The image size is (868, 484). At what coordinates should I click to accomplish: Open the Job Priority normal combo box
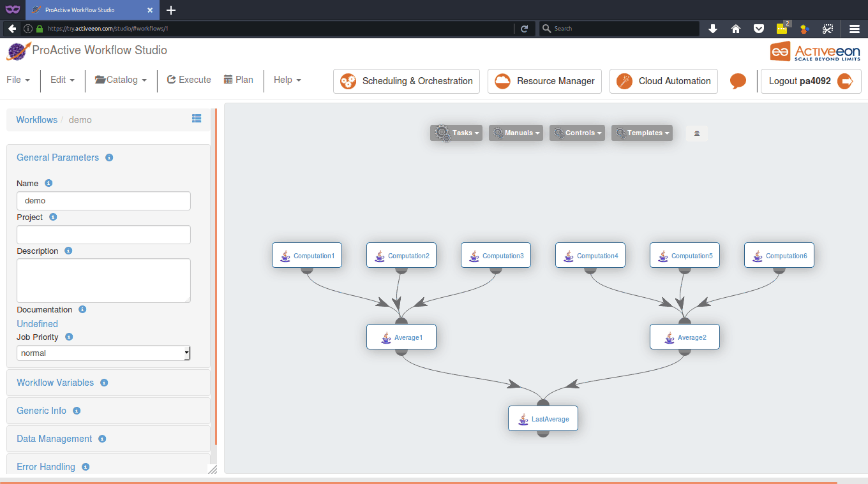pyautogui.click(x=103, y=353)
